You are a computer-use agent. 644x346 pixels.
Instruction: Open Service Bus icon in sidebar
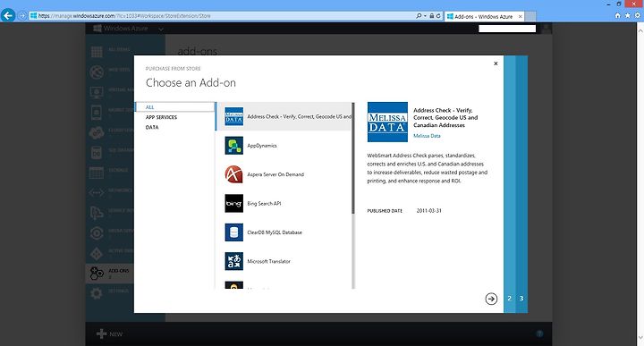click(97, 213)
